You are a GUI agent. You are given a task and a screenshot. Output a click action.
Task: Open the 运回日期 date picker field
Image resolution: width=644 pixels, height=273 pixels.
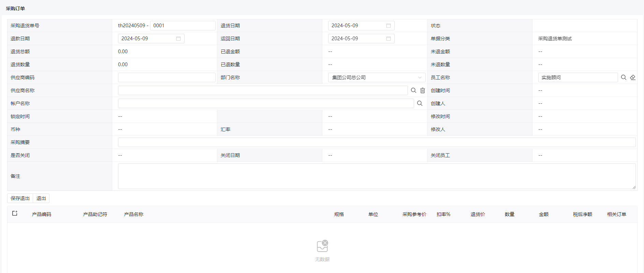point(361,39)
